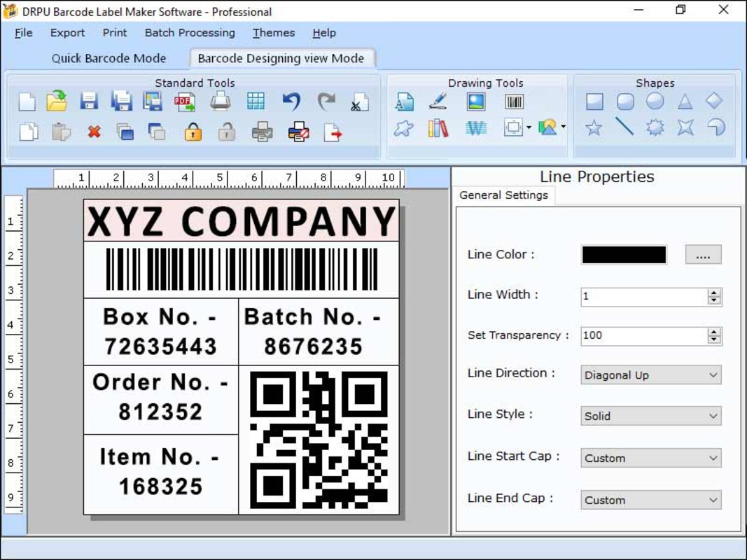
Task: Open the Batch Processing menu
Action: point(189,32)
